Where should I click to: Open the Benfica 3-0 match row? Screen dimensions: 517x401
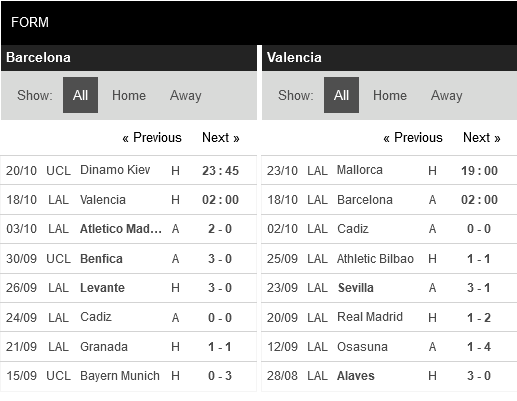click(128, 258)
